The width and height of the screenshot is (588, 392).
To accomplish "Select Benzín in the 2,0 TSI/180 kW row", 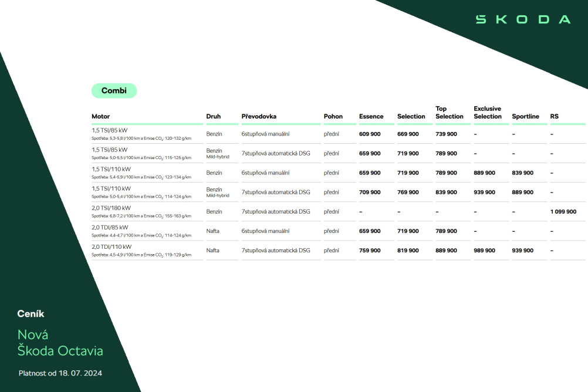I will (214, 212).
